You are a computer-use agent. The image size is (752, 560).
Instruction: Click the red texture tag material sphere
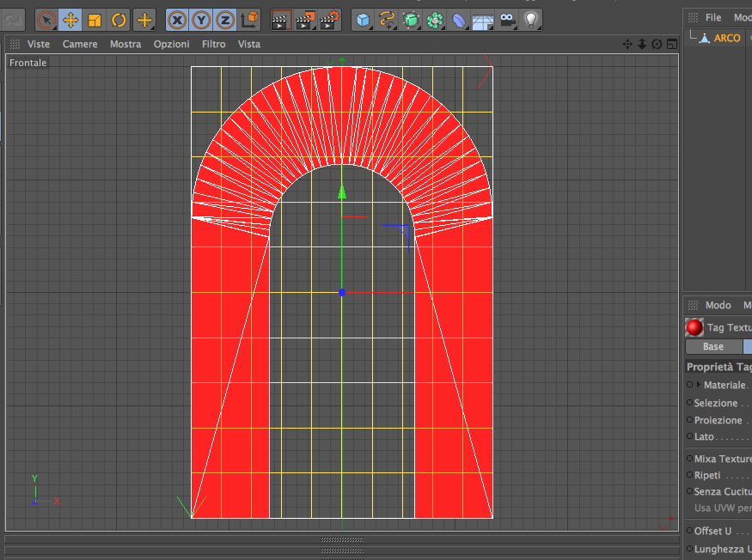694,327
